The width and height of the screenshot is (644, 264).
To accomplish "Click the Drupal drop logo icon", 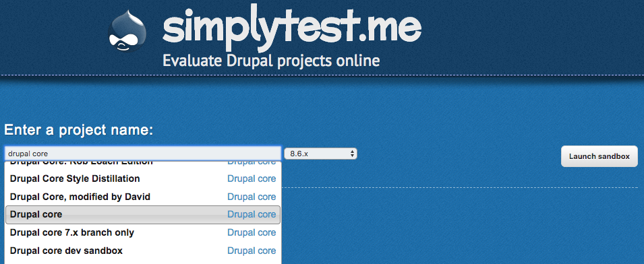I will [x=127, y=31].
